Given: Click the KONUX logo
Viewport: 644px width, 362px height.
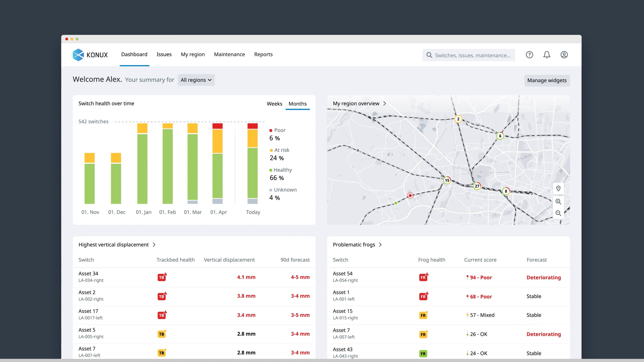Looking at the screenshot, I should (x=90, y=55).
